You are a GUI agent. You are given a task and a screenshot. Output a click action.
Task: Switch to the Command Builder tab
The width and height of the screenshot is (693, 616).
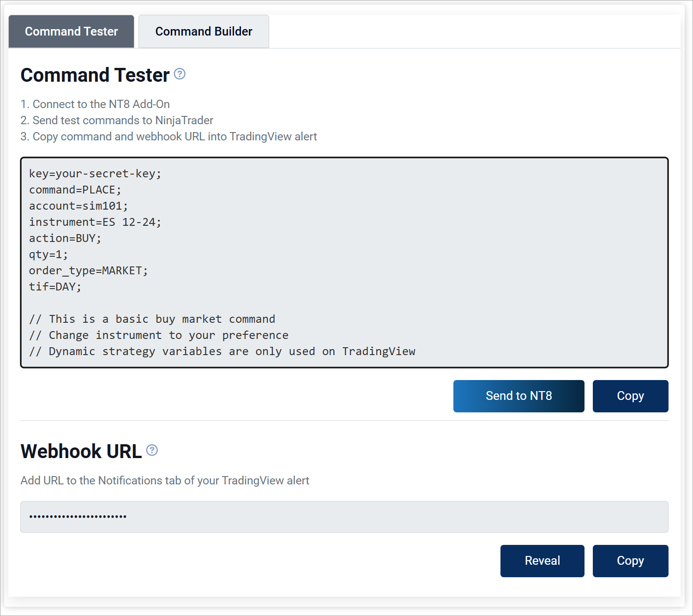click(204, 31)
